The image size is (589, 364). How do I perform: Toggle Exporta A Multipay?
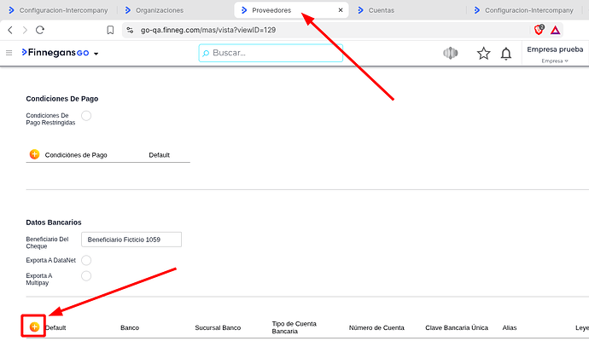86,276
